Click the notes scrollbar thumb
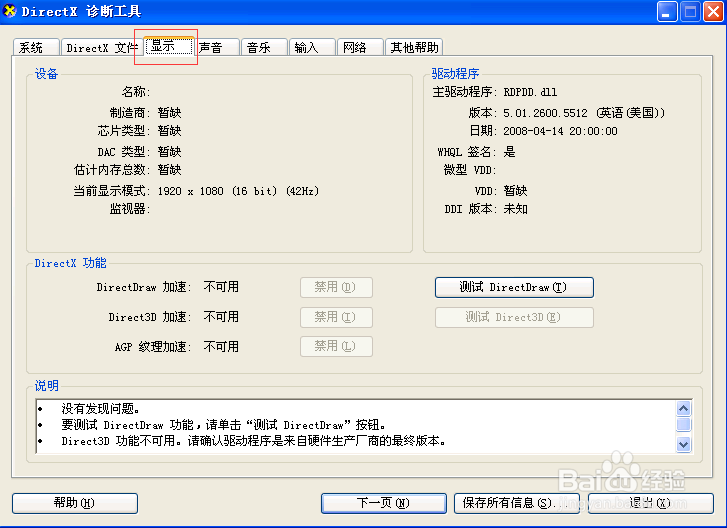Viewport: 727px width, 528px height. tap(683, 425)
